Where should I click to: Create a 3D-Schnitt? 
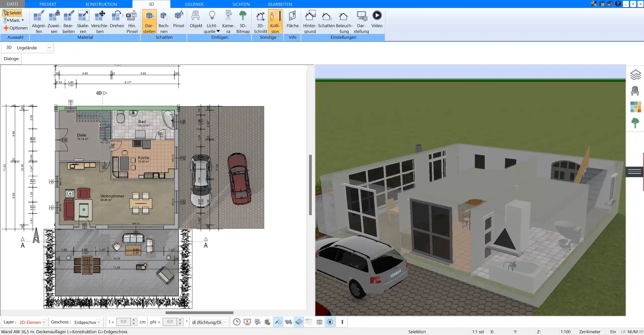click(x=260, y=22)
